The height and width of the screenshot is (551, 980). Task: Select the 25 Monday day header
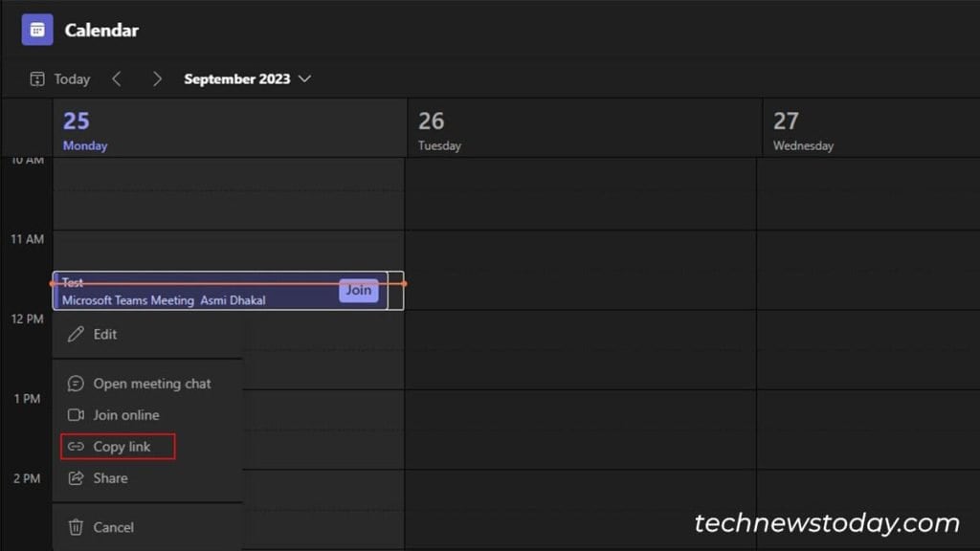pyautogui.click(x=84, y=130)
